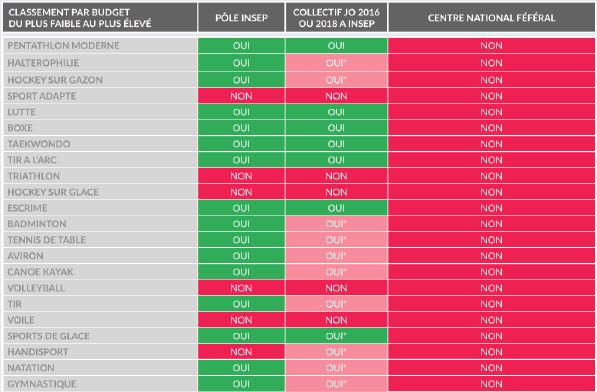597x392 pixels.
Task: Click the HANDISPORT NON cell under PÔLE INSEP
Action: 241,352
